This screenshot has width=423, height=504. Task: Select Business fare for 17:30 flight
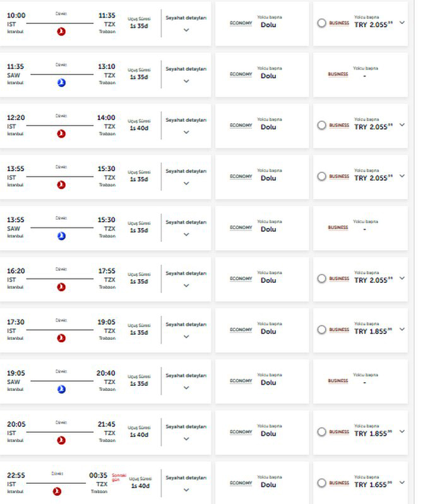[x=322, y=330]
